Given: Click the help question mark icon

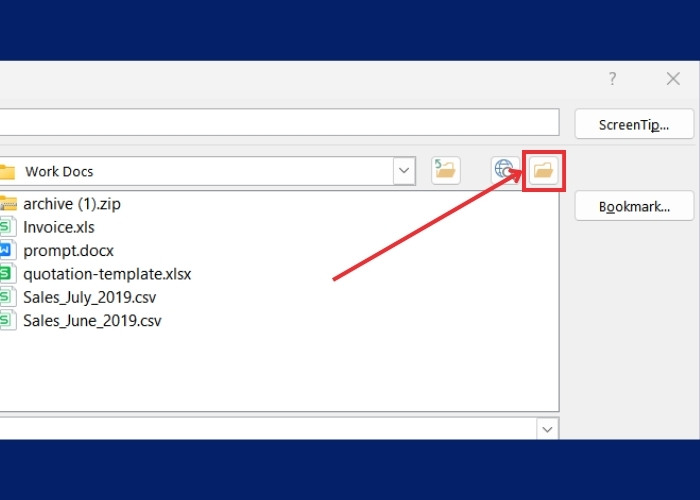Looking at the screenshot, I should pyautogui.click(x=612, y=79).
